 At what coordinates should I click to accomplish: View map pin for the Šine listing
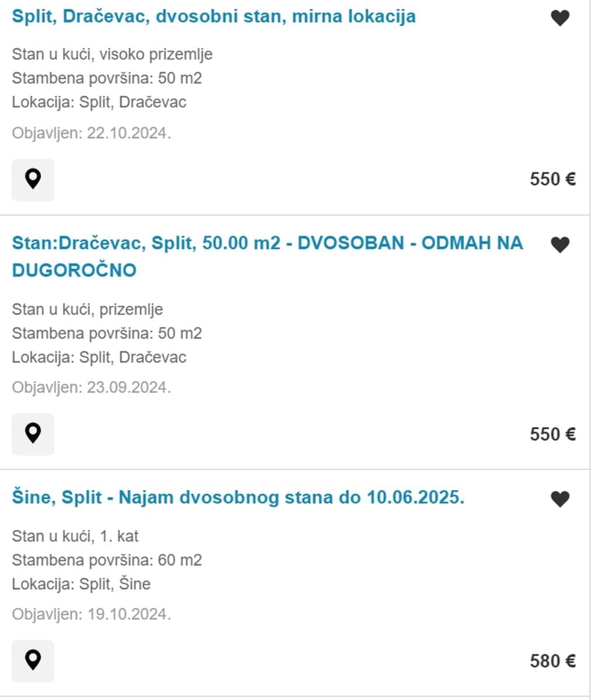click(33, 660)
